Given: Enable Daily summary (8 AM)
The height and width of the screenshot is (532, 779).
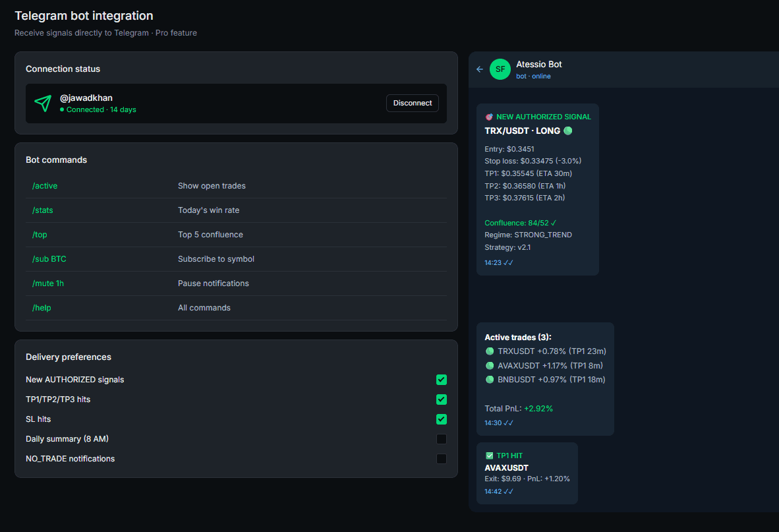Looking at the screenshot, I should pos(441,439).
